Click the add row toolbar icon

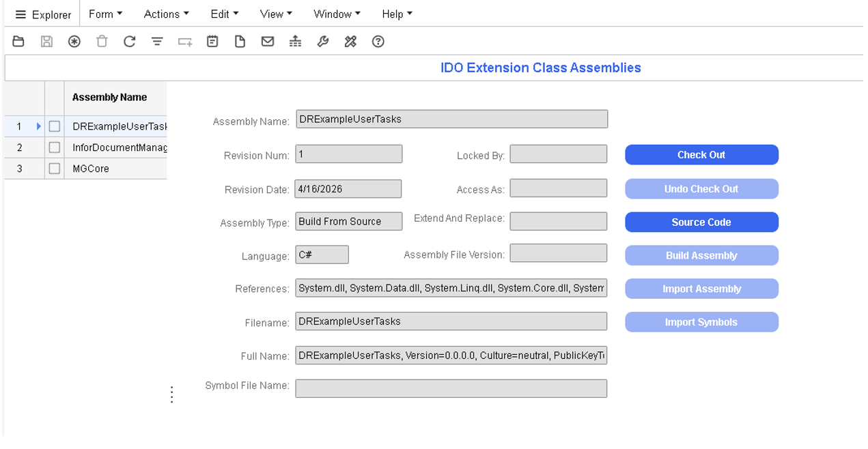click(x=185, y=42)
